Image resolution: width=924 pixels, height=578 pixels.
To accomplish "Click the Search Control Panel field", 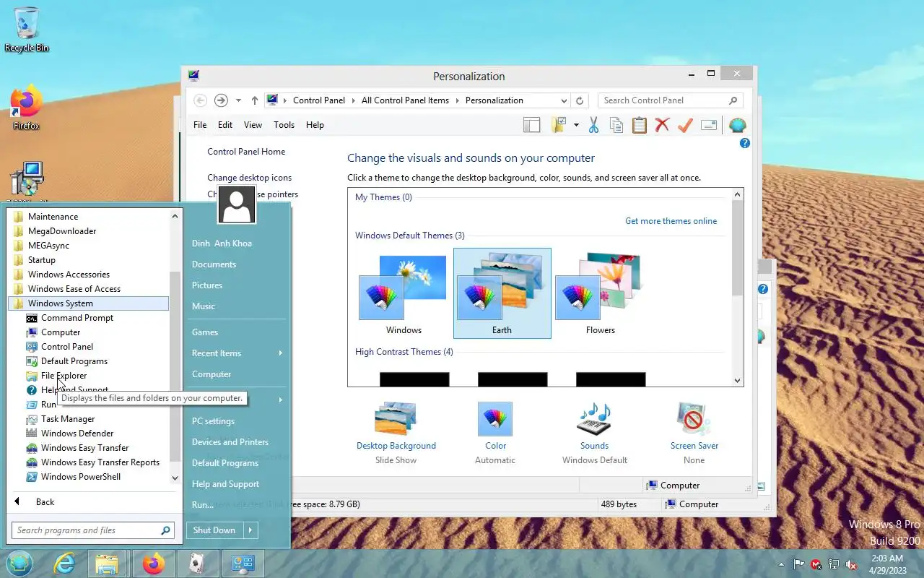I will tap(670, 100).
